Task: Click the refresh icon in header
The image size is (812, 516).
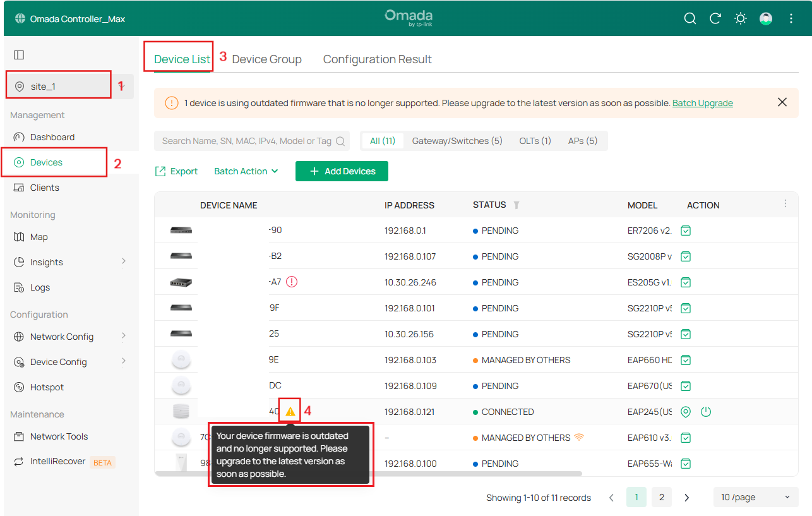Action: [x=715, y=18]
